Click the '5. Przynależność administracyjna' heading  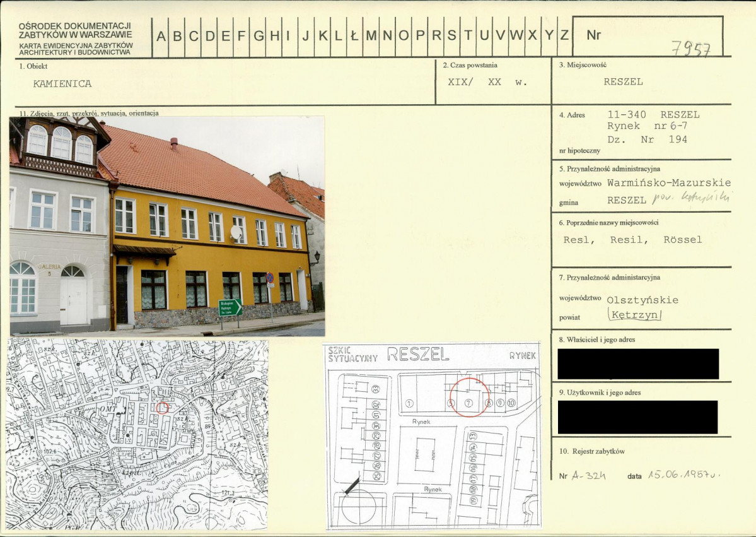tap(610, 169)
